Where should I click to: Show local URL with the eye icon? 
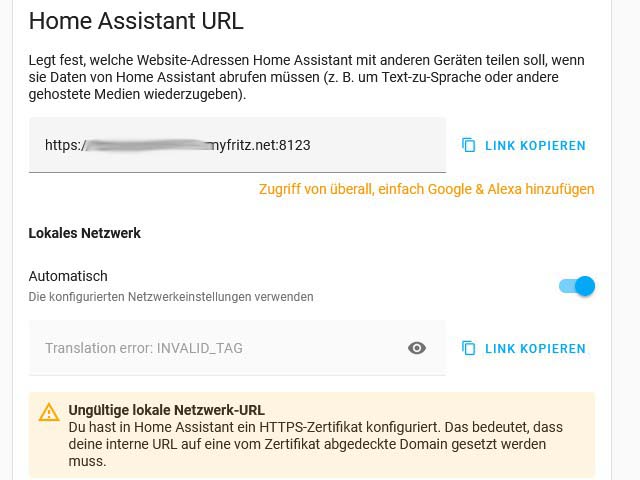(417, 348)
